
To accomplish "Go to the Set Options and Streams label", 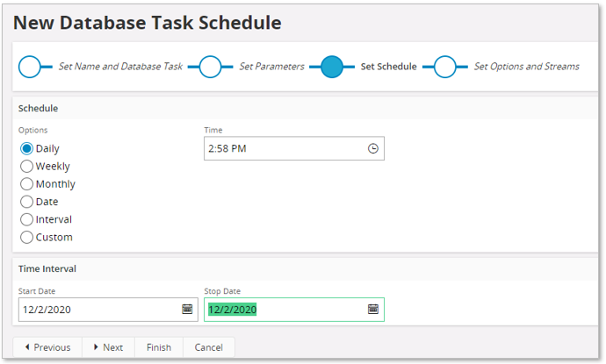I will [x=526, y=67].
